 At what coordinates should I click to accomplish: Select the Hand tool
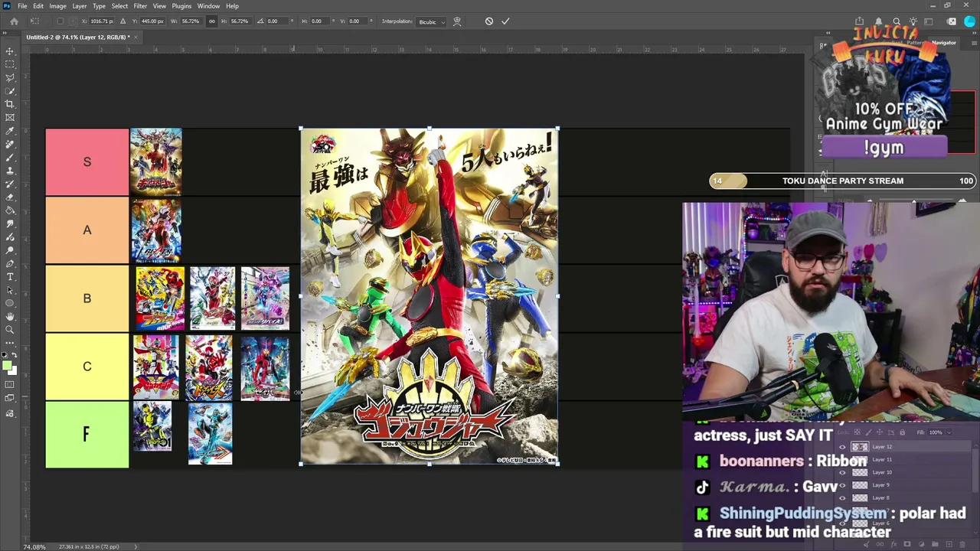click(10, 316)
